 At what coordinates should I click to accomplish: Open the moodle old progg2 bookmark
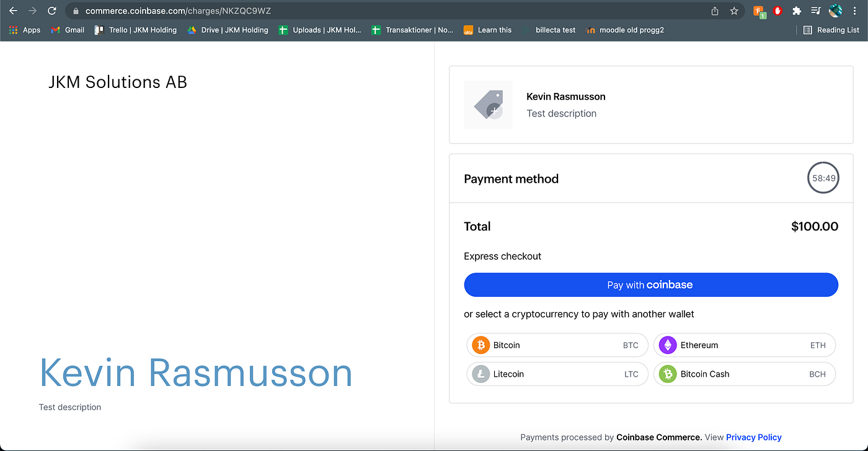pyautogui.click(x=625, y=30)
